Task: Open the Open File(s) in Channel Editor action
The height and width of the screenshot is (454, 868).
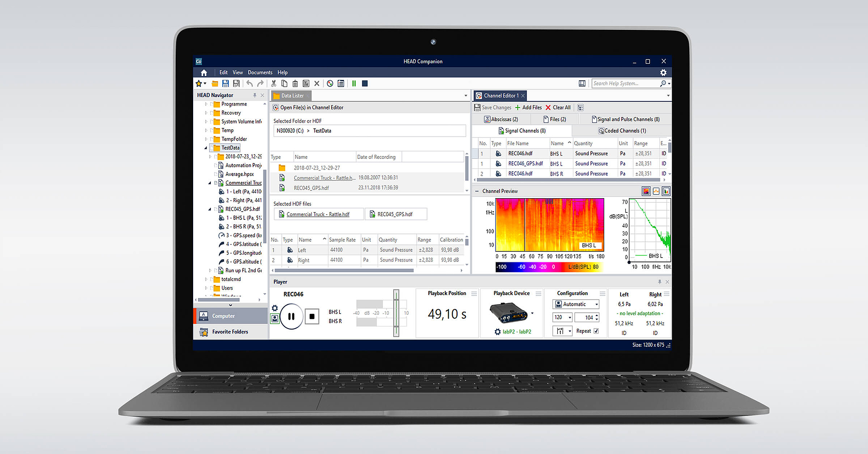Action: tap(308, 107)
